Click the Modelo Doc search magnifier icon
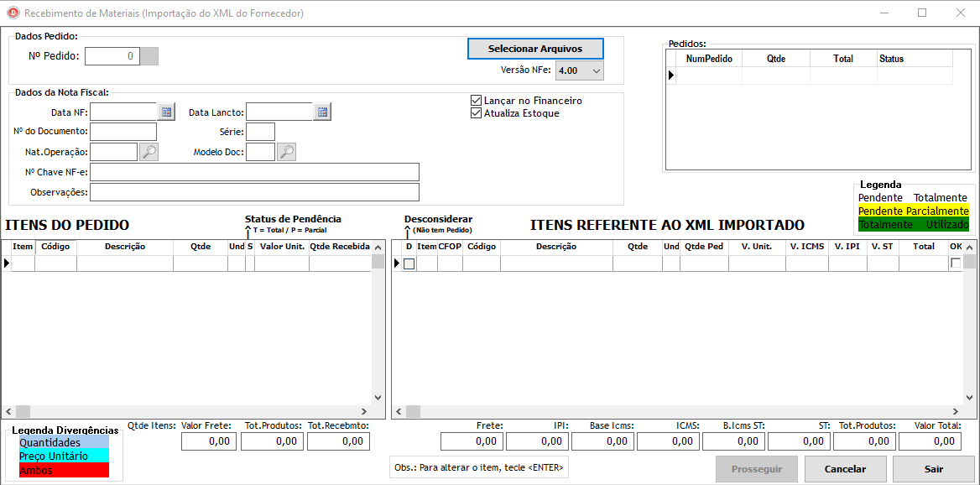The width and height of the screenshot is (980, 485). [x=286, y=152]
